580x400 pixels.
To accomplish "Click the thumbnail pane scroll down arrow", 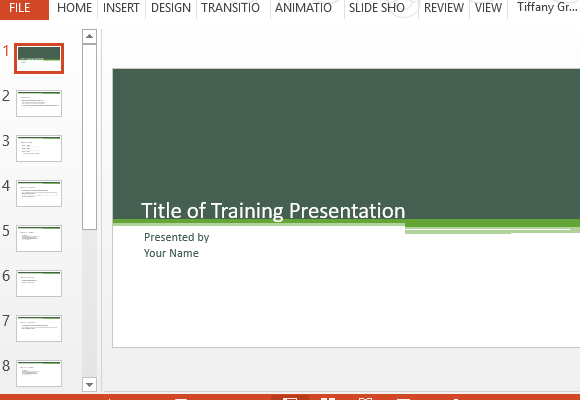I will click(x=89, y=384).
